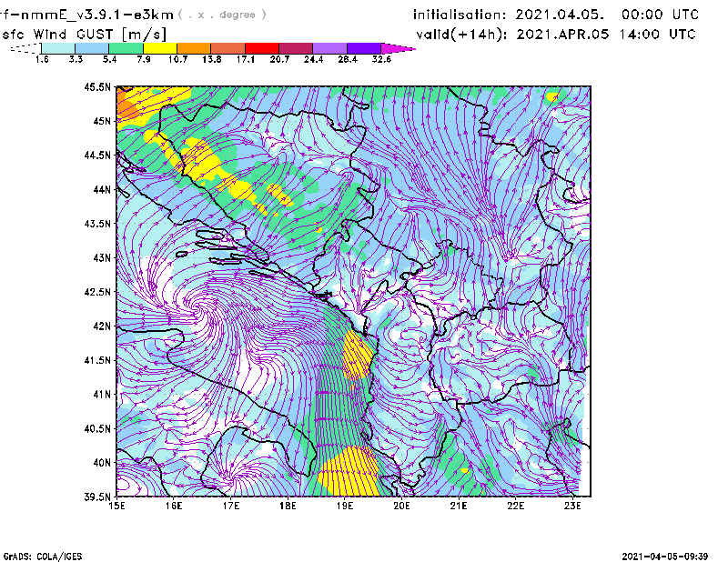Click the 42N latitude label
The width and height of the screenshot is (728, 562).
tap(102, 326)
